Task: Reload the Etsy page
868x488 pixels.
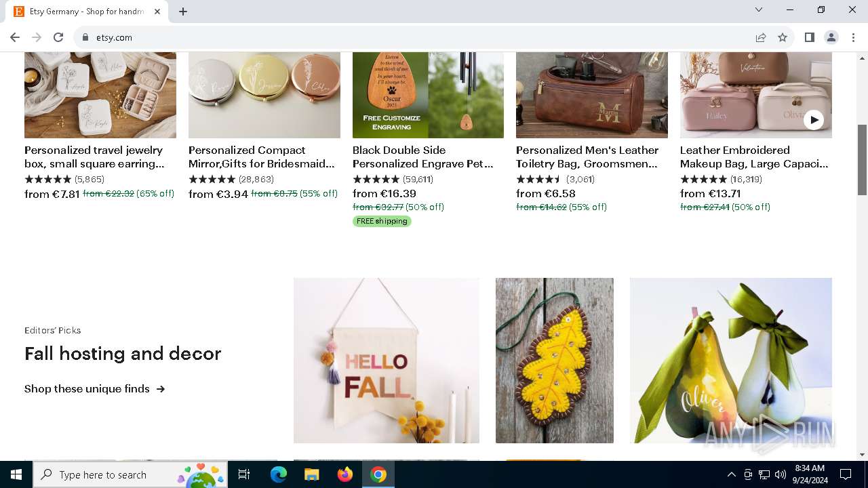Action: click(58, 37)
